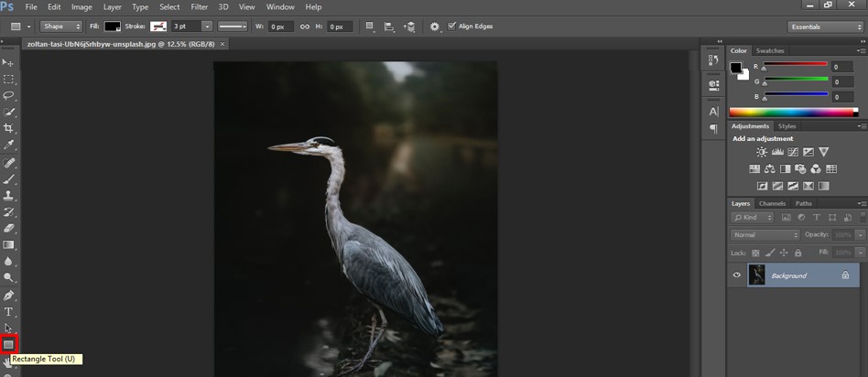Select the Pen tool
The height and width of the screenshot is (377, 868).
coord(9,296)
